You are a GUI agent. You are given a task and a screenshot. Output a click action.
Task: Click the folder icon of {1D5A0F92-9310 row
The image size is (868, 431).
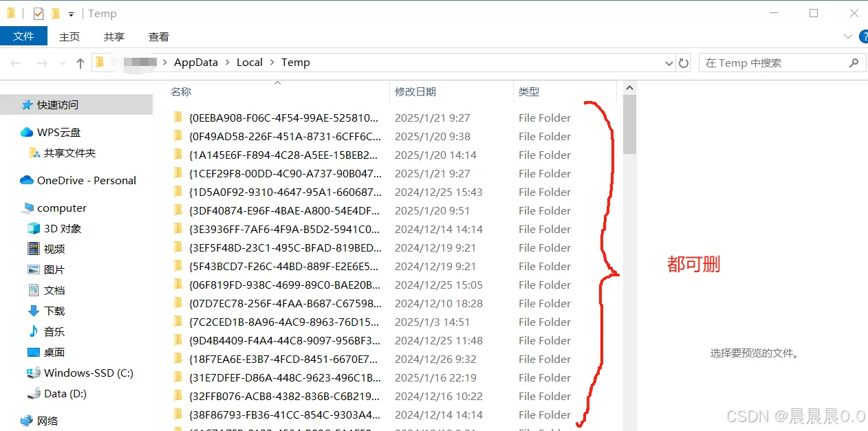point(178,191)
